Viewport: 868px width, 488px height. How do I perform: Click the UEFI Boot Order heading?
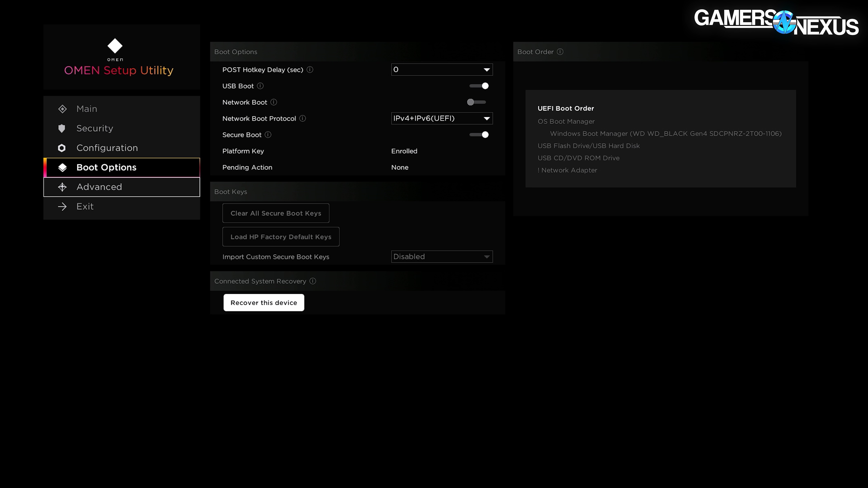point(566,108)
